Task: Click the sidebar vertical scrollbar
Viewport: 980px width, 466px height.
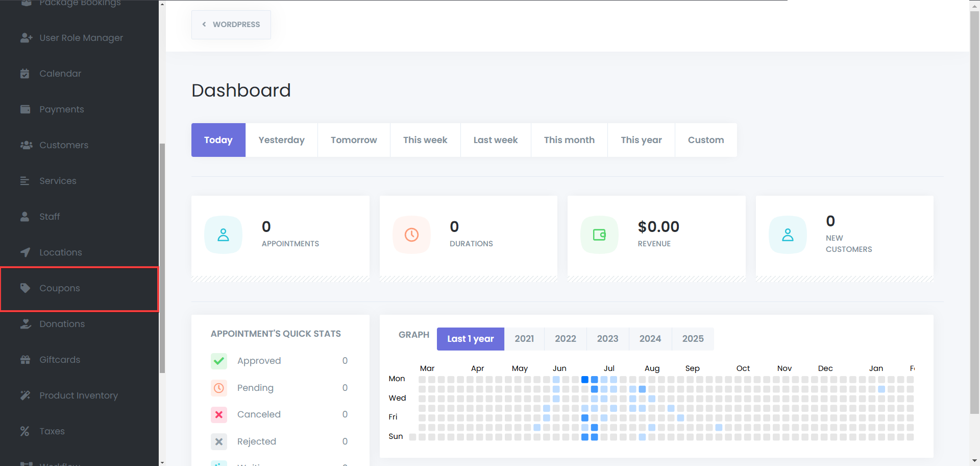Action: tap(162, 255)
